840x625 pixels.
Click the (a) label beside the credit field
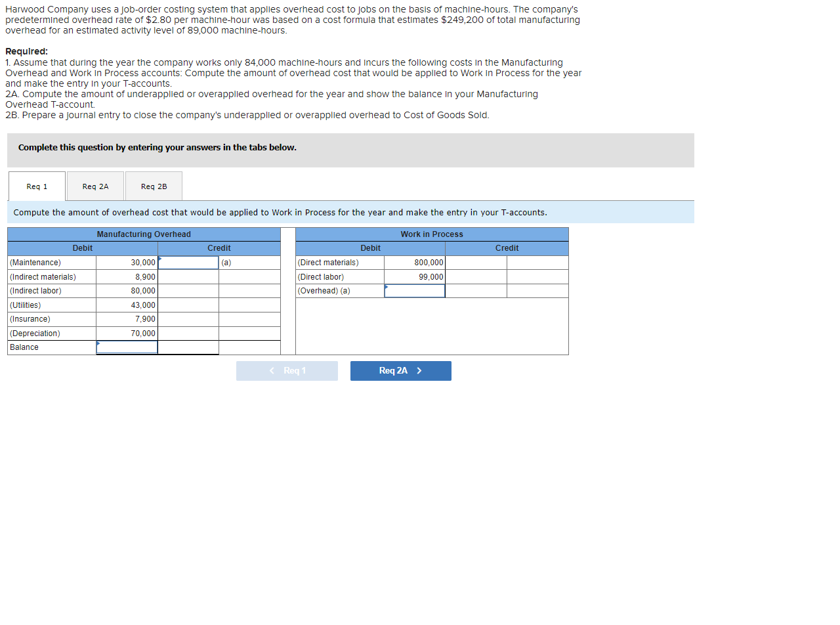point(226,263)
